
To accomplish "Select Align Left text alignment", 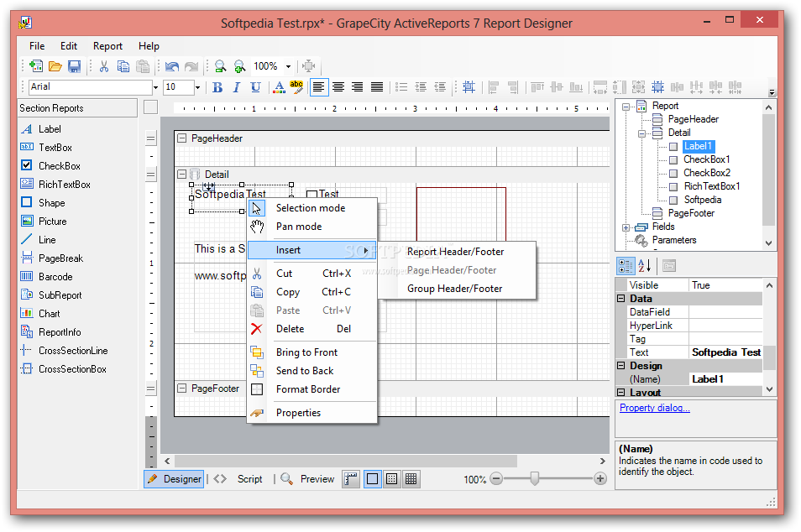I will [318, 87].
